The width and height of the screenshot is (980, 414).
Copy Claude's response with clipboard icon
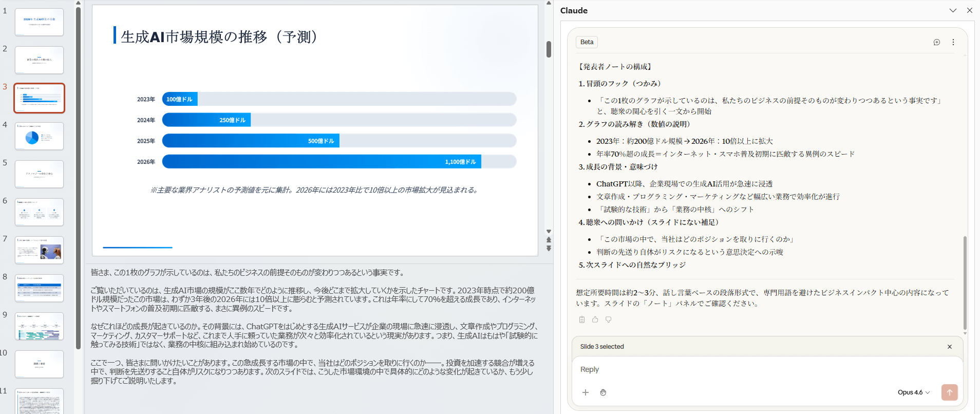581,319
